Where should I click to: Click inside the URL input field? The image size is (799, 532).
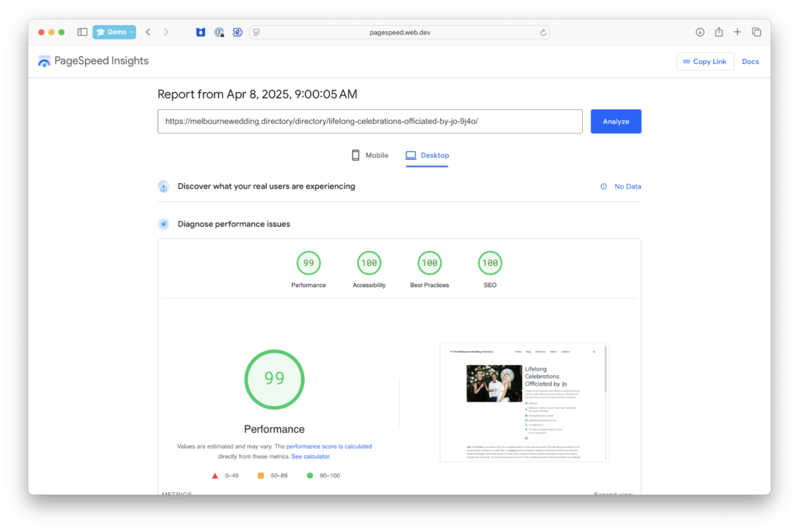(370, 121)
